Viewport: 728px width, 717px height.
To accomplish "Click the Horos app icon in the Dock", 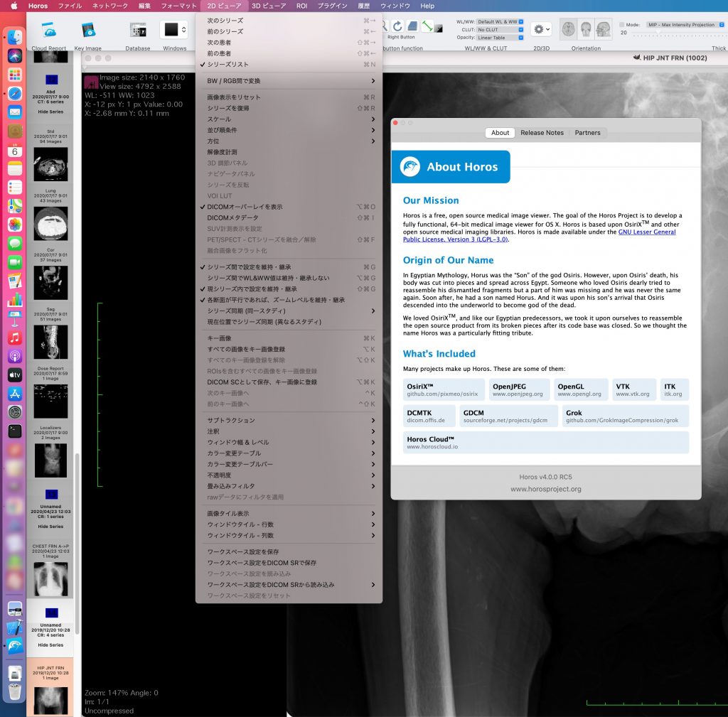I will (15, 646).
